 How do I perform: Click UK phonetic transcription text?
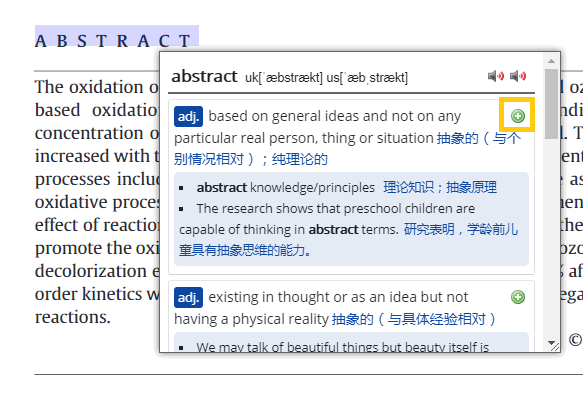(284, 78)
